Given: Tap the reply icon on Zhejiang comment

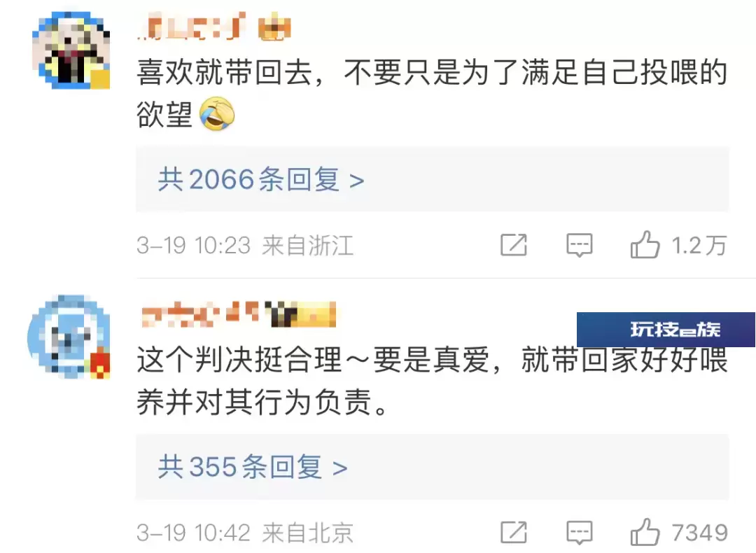Looking at the screenshot, I should click(x=579, y=246).
